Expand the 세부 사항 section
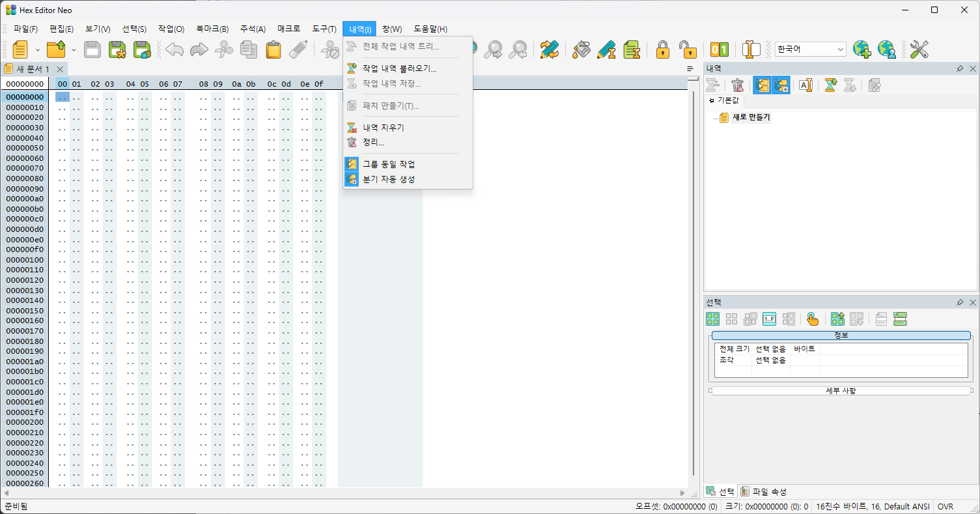Screen dimensions: 980x514 (841, 391)
